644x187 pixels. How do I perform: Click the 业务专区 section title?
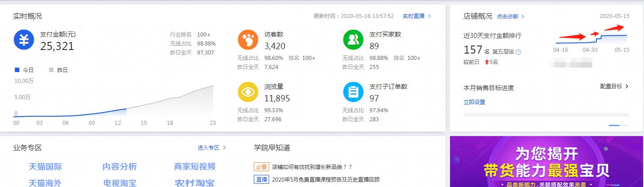pyautogui.click(x=27, y=147)
